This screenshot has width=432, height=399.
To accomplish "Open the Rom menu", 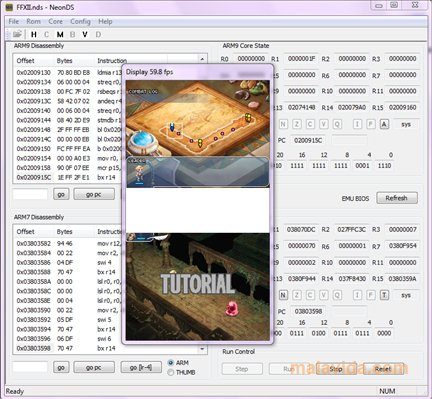I will pyautogui.click(x=33, y=22).
